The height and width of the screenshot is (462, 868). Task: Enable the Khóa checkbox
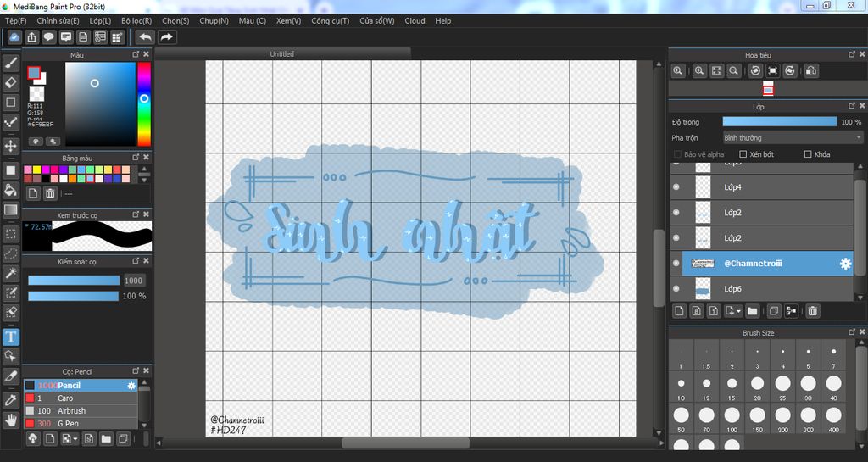point(808,154)
